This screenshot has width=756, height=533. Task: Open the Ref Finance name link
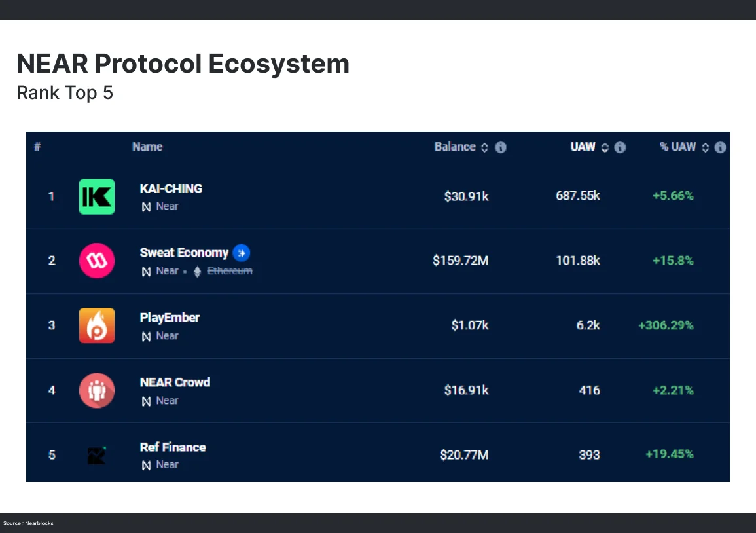173,447
